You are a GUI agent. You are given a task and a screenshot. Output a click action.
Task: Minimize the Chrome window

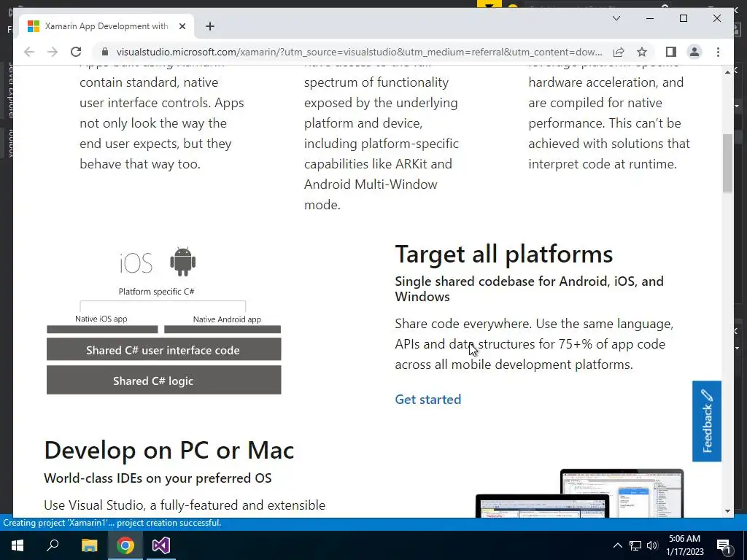coord(650,18)
